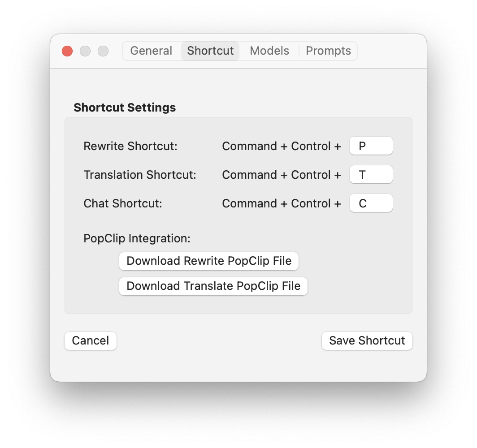This screenshot has height=448, width=477.
Task: Switch to the General tab
Action: coord(151,51)
